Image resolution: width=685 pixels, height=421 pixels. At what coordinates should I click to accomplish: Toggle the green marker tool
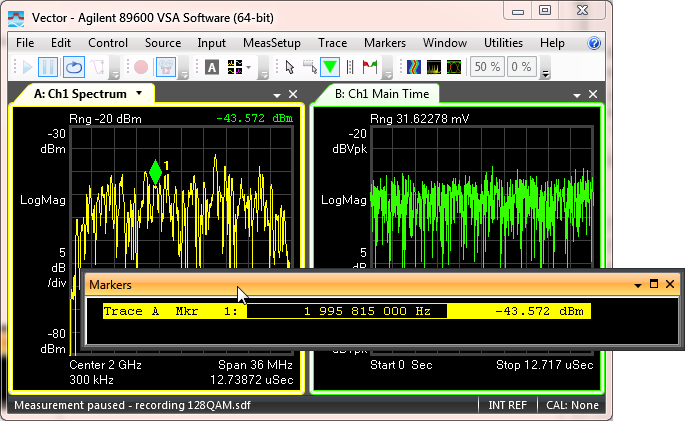pyautogui.click(x=330, y=67)
